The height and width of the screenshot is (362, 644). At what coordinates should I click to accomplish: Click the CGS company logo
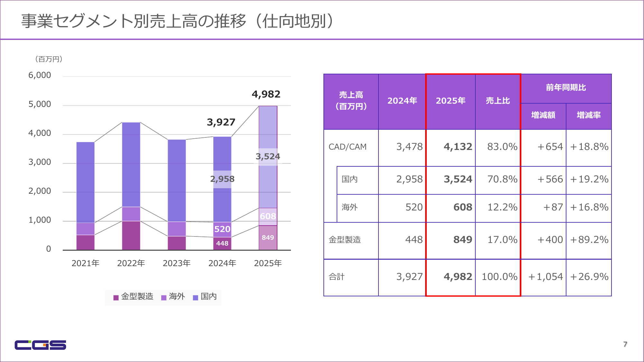click(x=40, y=345)
